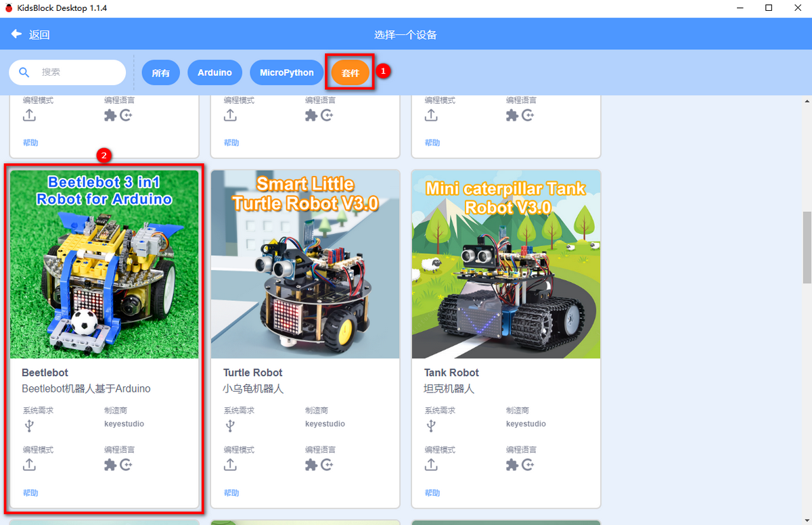Click the Beetlebot device title
The height and width of the screenshot is (525, 812).
[x=45, y=373]
